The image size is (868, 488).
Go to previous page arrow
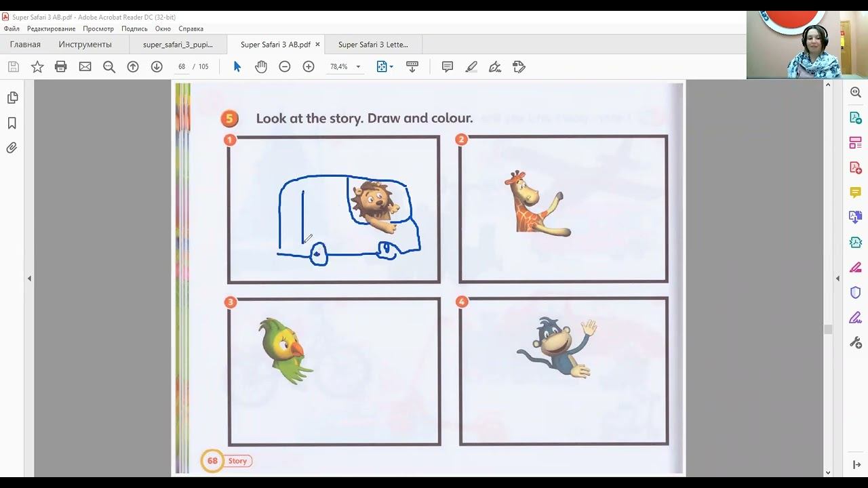click(133, 66)
